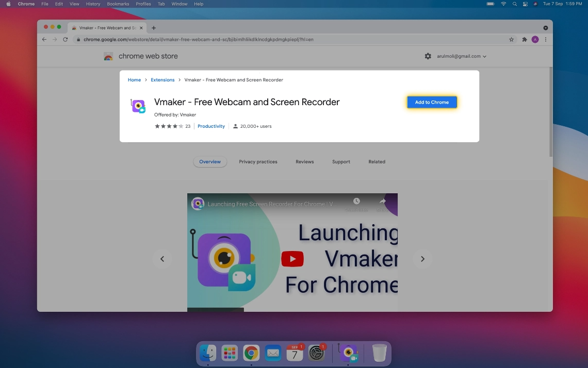Click the menu bar date and time
This screenshot has width=588, height=368.
tap(563, 4)
